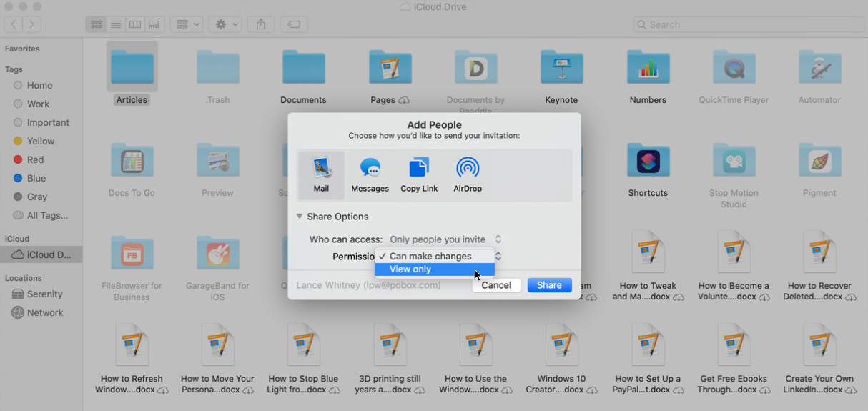Go forward in Finder history
Screen dimensions: 868x411
(32, 24)
